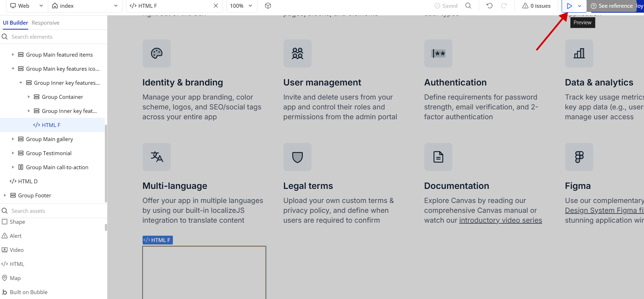Switch to the Responsive tab
644x299 pixels.
(45, 23)
